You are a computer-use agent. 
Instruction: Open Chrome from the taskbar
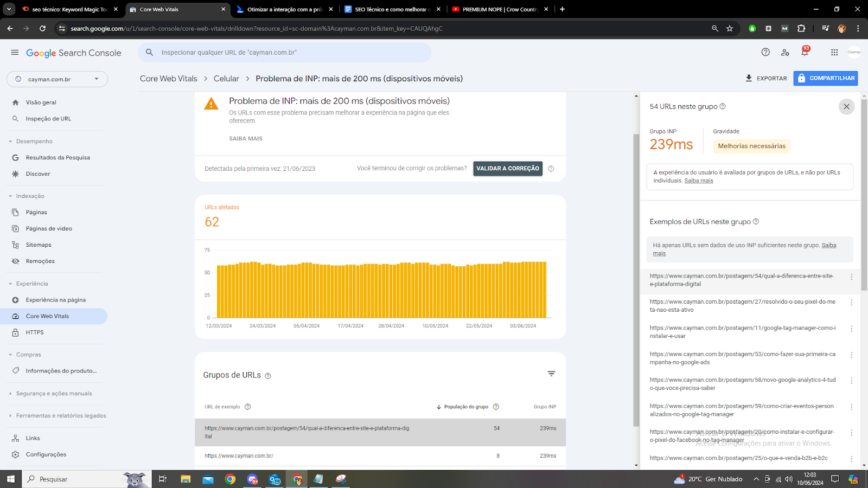pos(230,479)
